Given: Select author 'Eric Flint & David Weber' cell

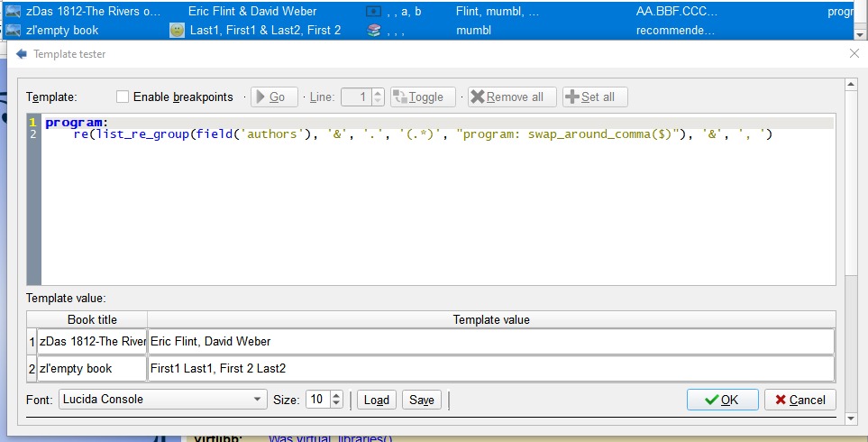Looking at the screenshot, I should point(252,11).
